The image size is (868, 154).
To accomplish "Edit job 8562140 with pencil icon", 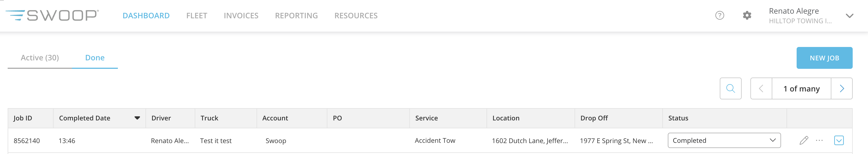I will coord(804,141).
